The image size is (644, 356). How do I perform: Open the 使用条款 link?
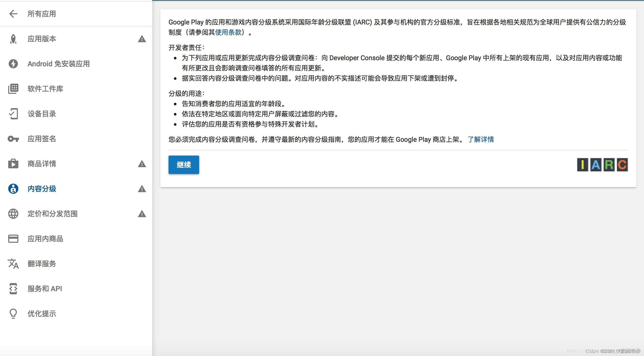pyautogui.click(x=228, y=32)
